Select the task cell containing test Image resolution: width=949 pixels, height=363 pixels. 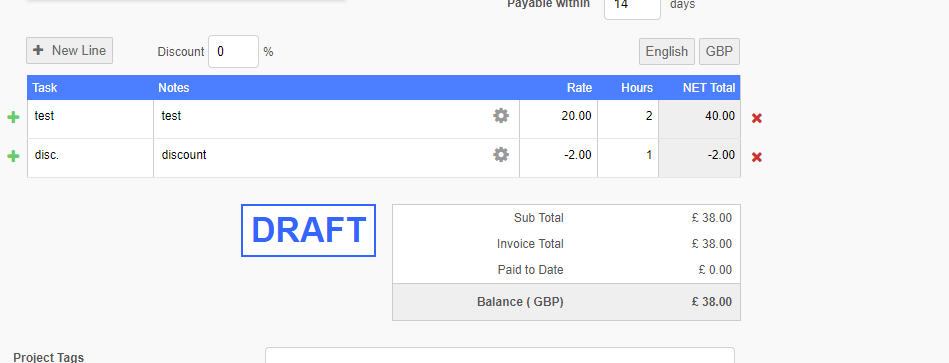[91, 119]
